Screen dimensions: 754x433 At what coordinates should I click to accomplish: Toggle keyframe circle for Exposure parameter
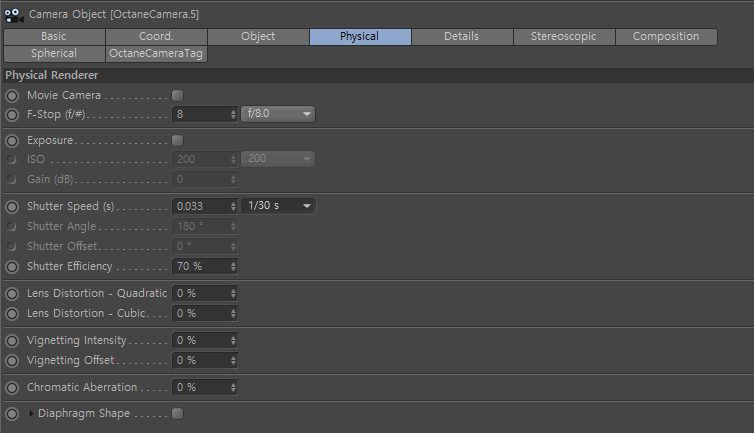click(x=12, y=141)
